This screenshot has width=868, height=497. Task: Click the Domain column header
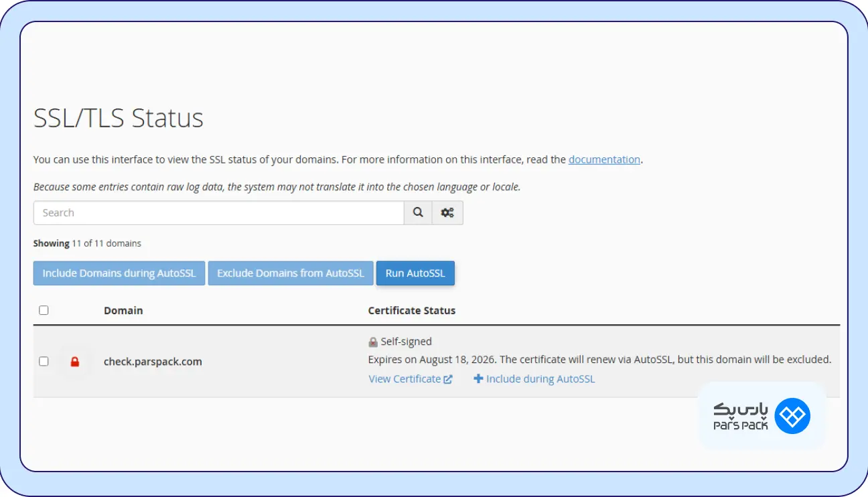123,310
